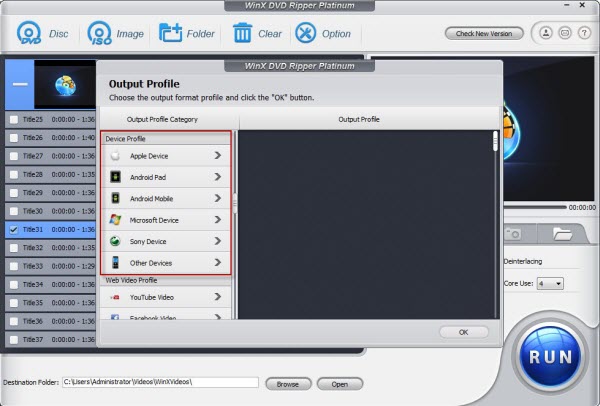Screen dimensions: 600x406
Task: Click OK in Output Profile dialog
Action: click(463, 332)
